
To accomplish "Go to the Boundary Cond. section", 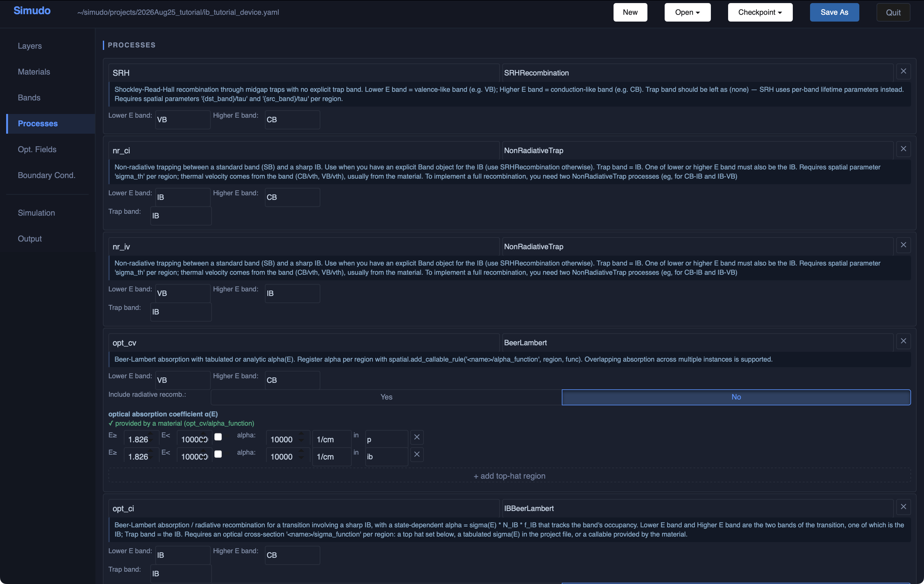I will point(50,175).
